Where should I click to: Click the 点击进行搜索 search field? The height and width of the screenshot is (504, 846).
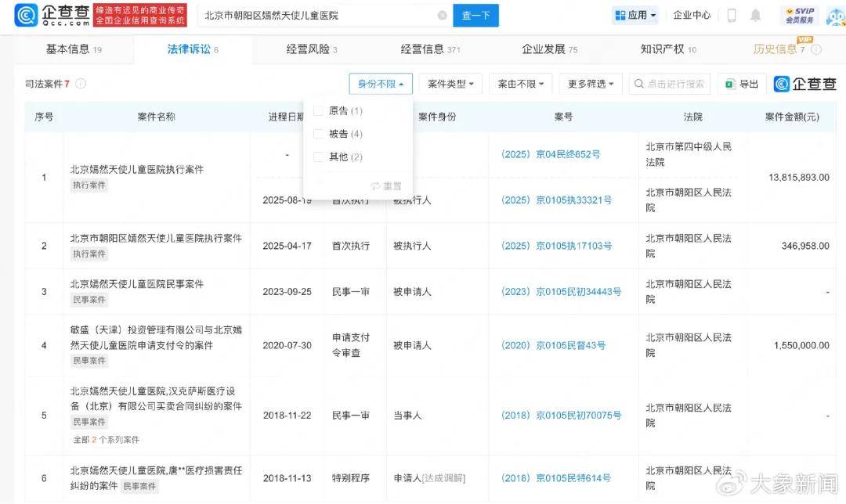tap(670, 83)
